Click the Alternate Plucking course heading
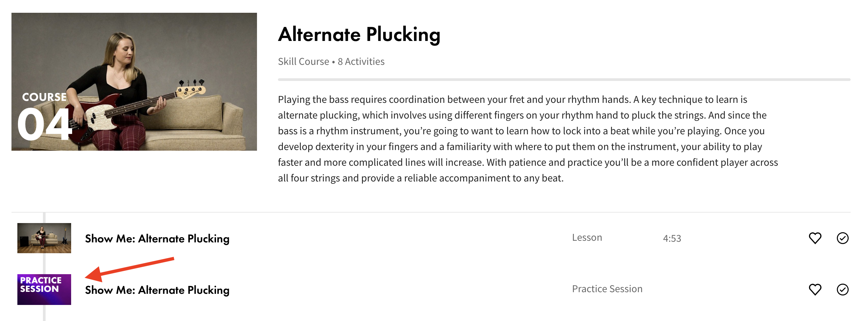This screenshot has width=868, height=321. click(x=359, y=34)
